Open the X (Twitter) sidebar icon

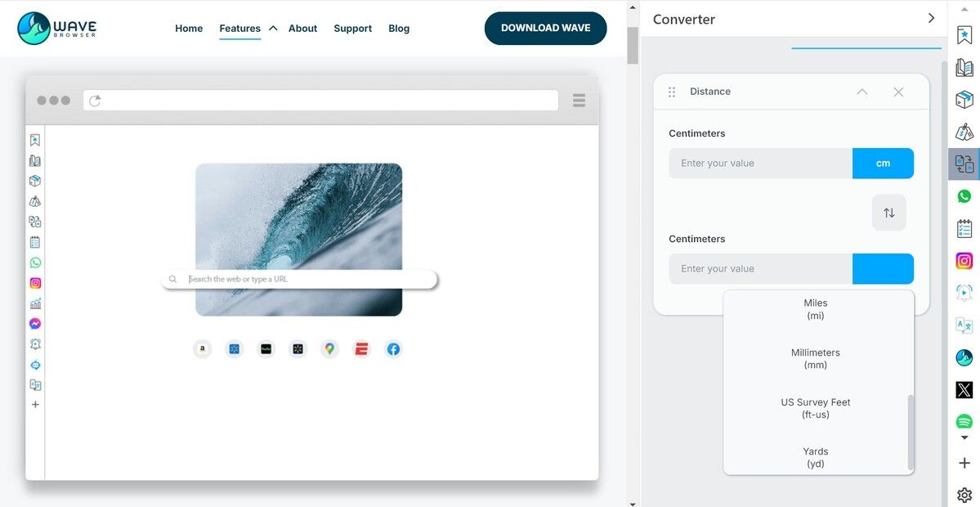(x=964, y=390)
